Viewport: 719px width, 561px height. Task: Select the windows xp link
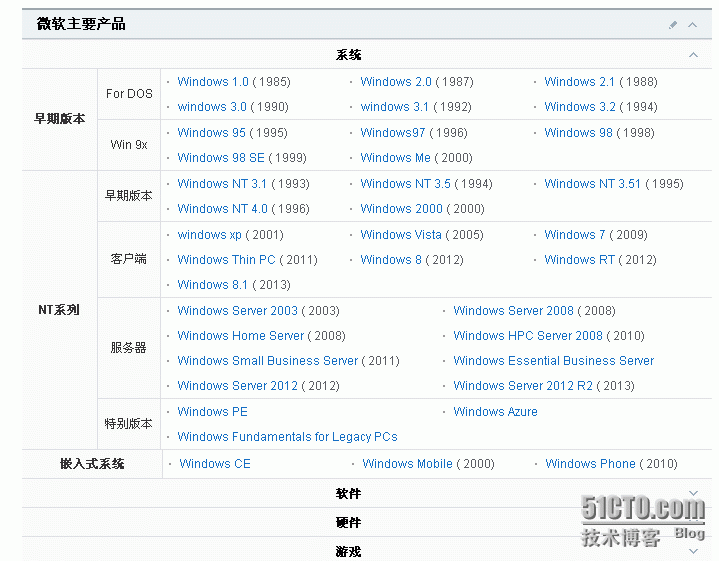click(210, 235)
